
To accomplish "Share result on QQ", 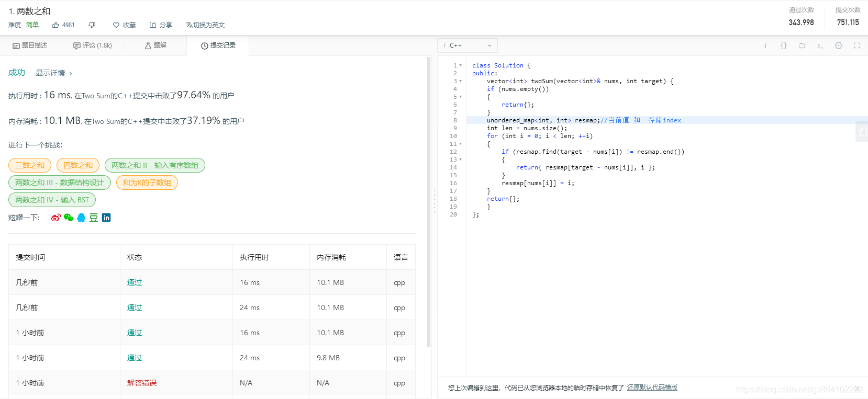I will (81, 218).
